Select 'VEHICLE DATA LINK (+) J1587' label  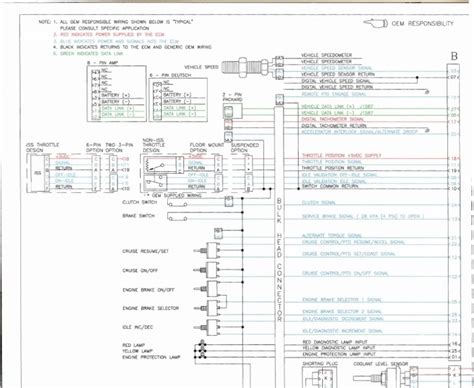click(x=337, y=107)
